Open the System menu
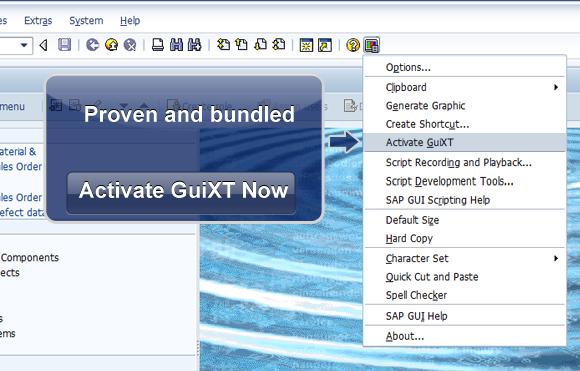Screen dimensions: 580x371 coord(86,21)
